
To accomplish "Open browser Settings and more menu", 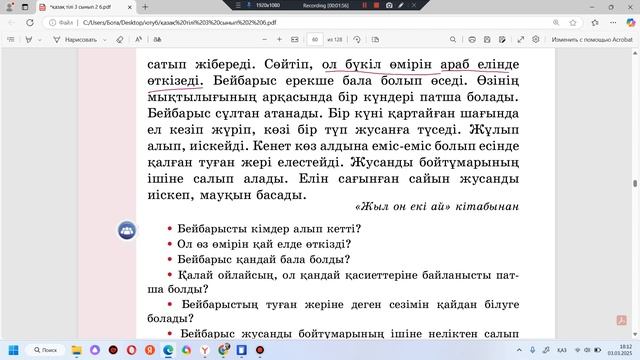I will tap(613, 22).
